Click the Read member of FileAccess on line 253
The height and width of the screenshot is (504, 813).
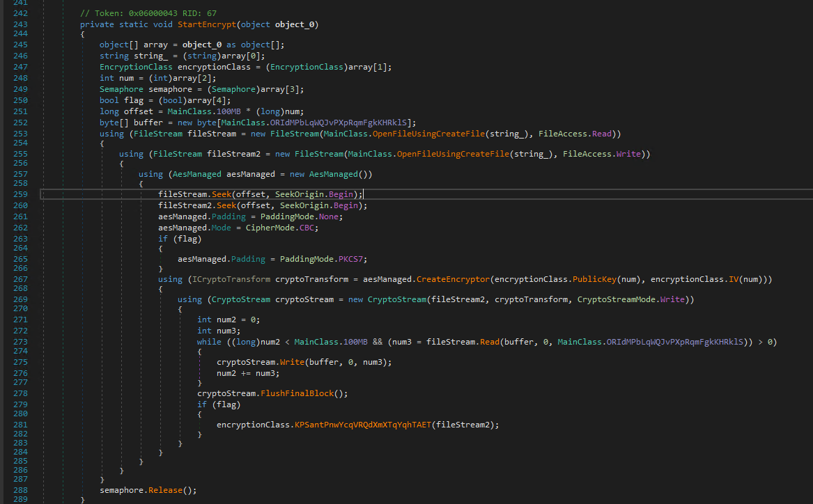pos(601,134)
